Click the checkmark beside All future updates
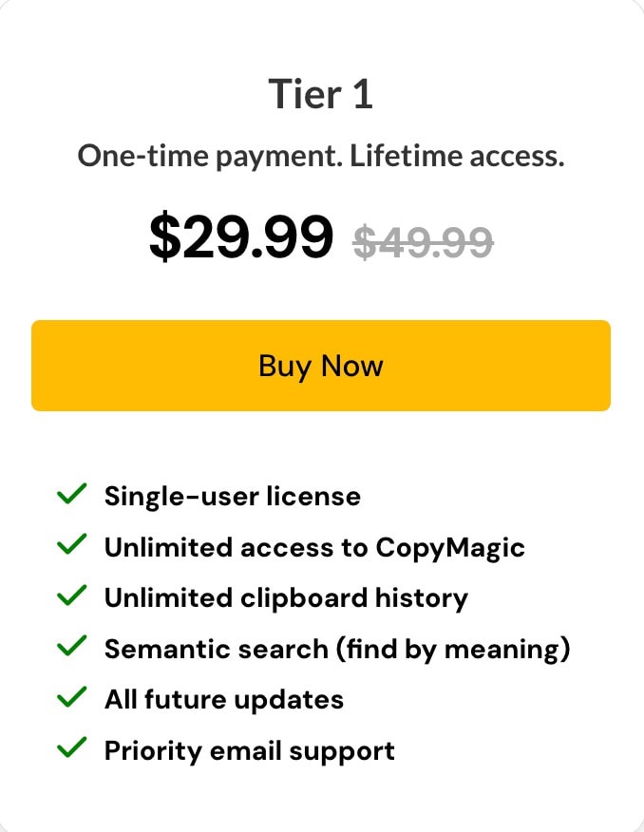Image resolution: width=644 pixels, height=832 pixels. coord(72,699)
